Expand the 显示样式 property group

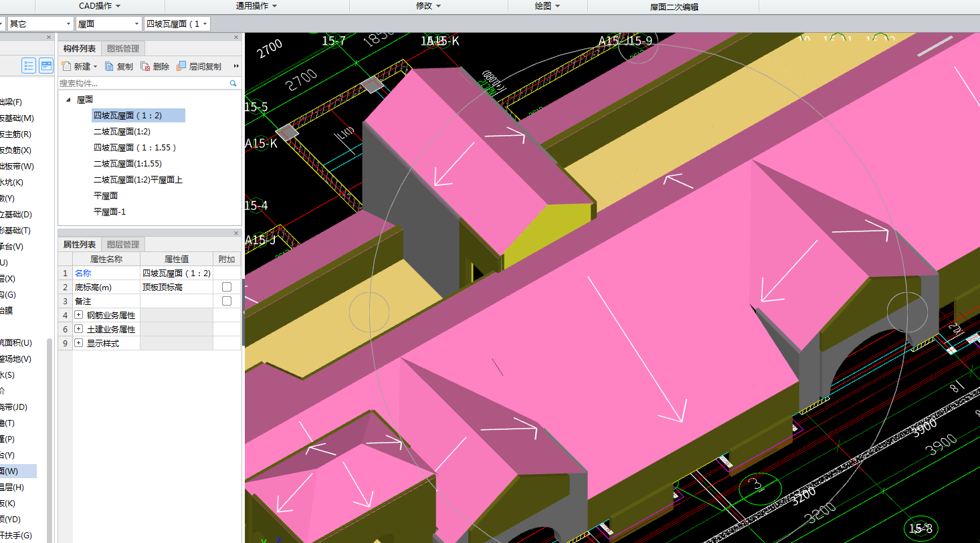(78, 343)
